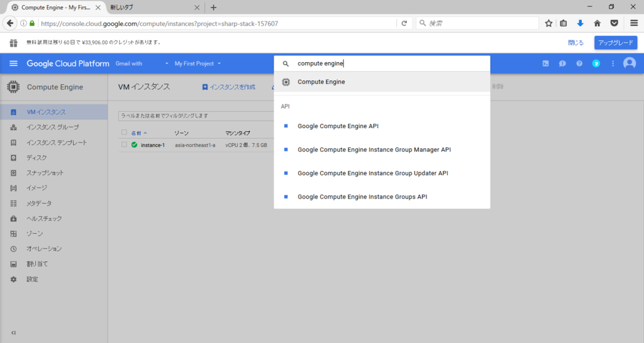Click the イメージ sidebar icon
The width and height of the screenshot is (644, 343).
[14, 188]
